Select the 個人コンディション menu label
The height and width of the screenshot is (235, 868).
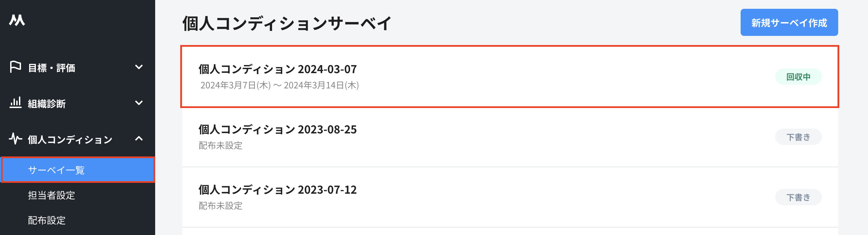70,140
